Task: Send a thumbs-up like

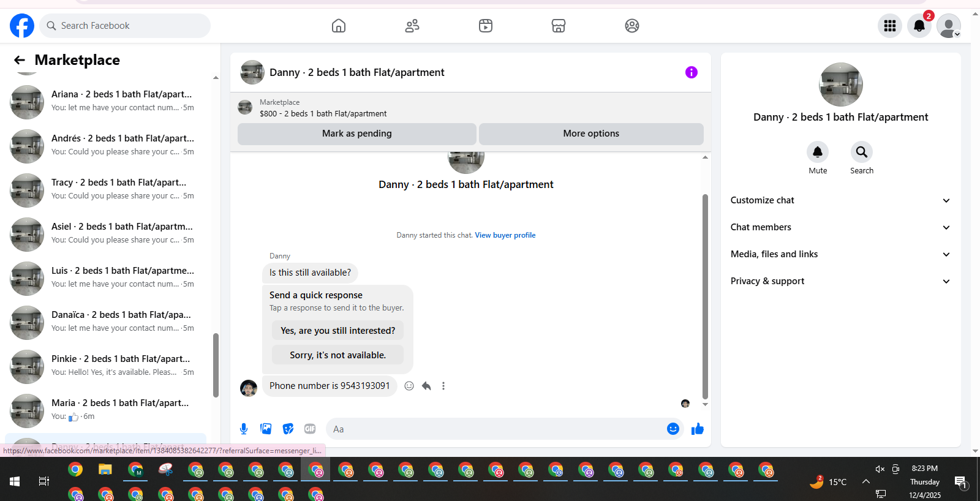Action: (698, 429)
